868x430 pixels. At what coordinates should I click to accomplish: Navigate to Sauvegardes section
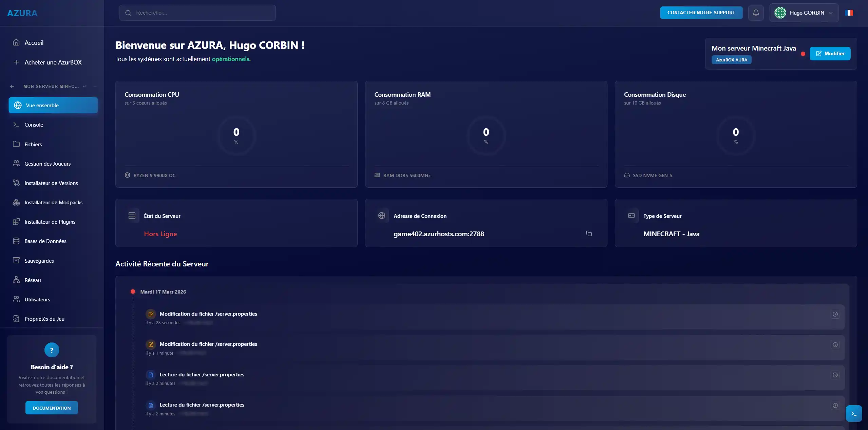pos(39,261)
